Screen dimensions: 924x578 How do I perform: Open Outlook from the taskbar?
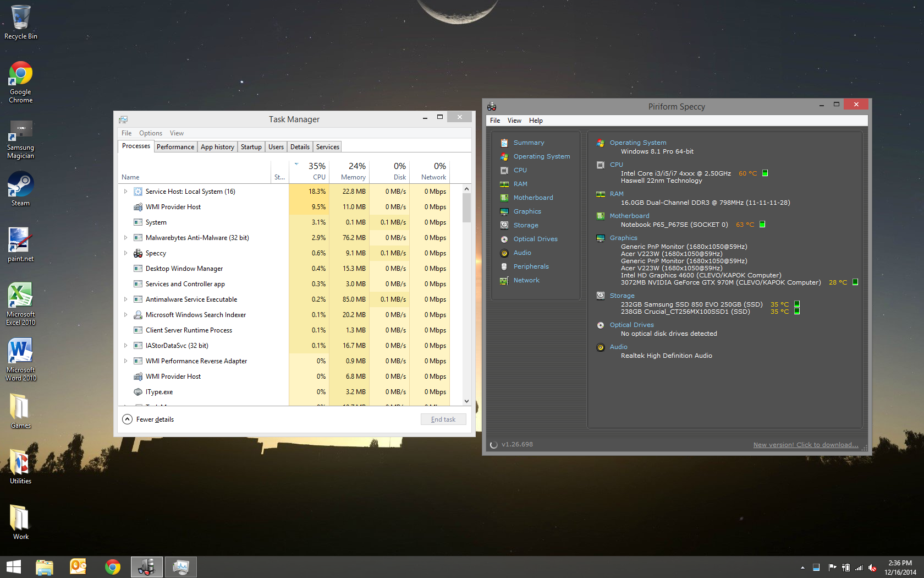tap(78, 567)
